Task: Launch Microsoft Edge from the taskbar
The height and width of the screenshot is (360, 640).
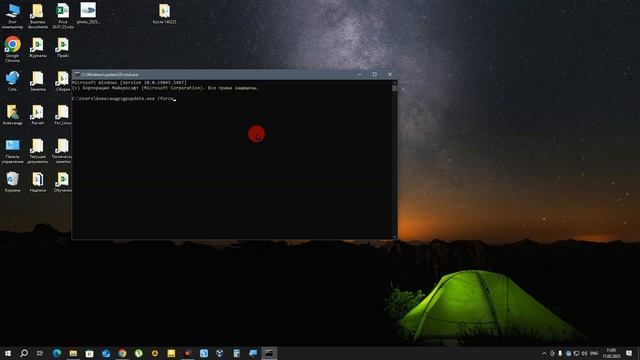Action: (57, 353)
